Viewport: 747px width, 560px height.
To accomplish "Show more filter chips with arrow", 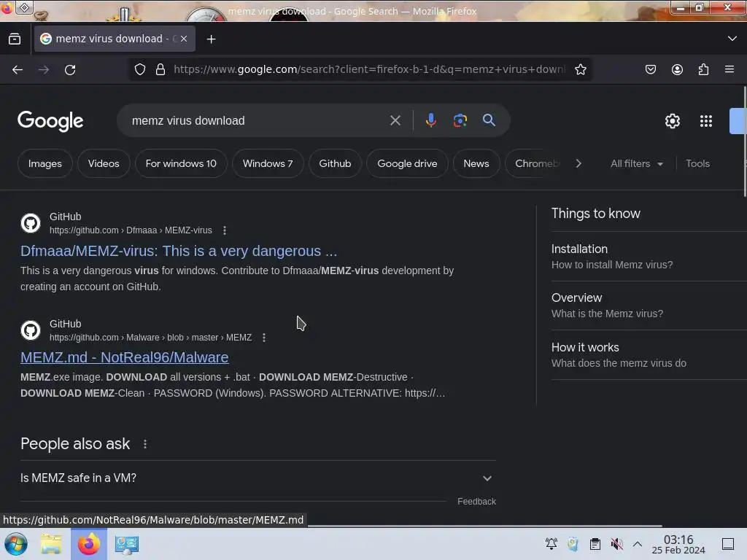I will [578, 163].
